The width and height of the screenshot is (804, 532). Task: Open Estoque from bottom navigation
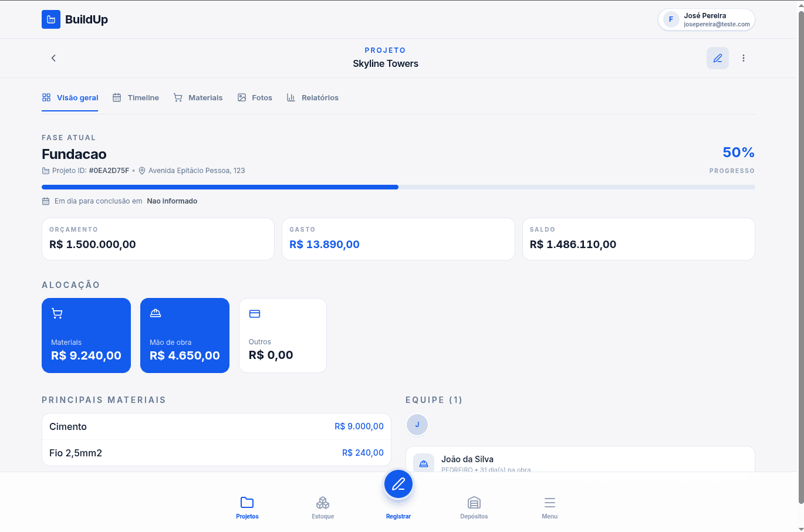tap(323, 507)
